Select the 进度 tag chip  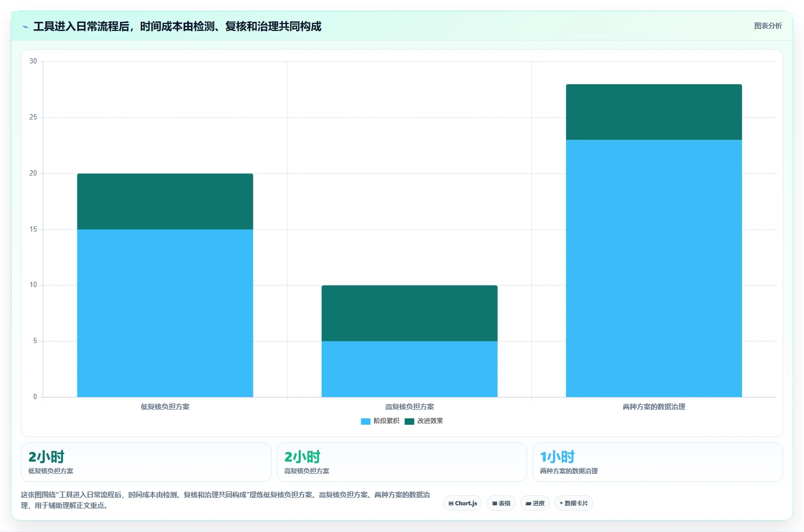(535, 503)
